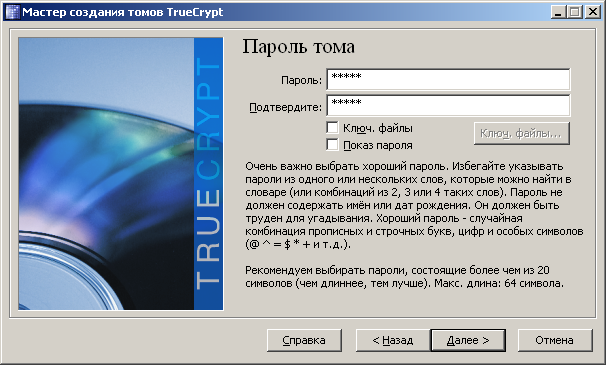Close the TrueCrypt wizard window
Viewport: 606px width, 365px height.
point(592,12)
